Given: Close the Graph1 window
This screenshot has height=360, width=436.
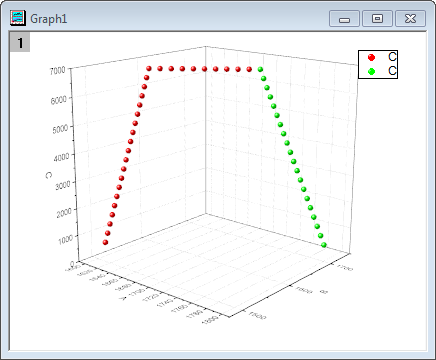Looking at the screenshot, I should point(410,19).
